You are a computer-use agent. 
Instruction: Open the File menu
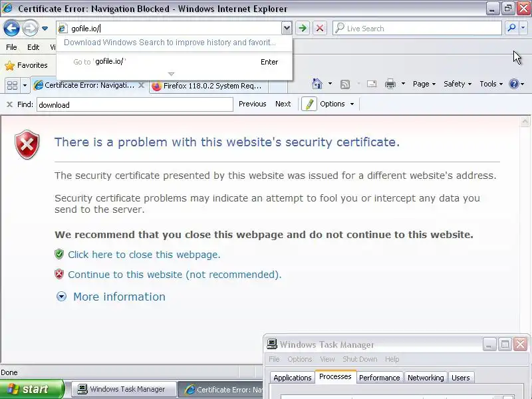[11, 47]
